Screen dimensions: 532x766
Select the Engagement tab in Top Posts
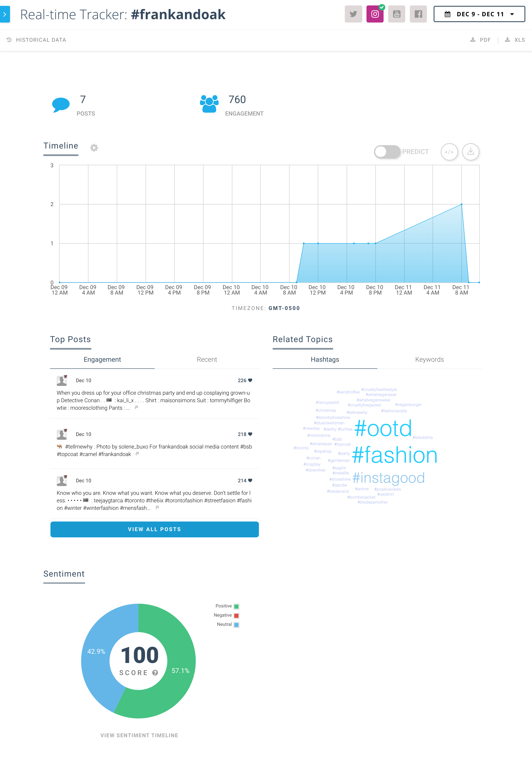click(x=102, y=360)
